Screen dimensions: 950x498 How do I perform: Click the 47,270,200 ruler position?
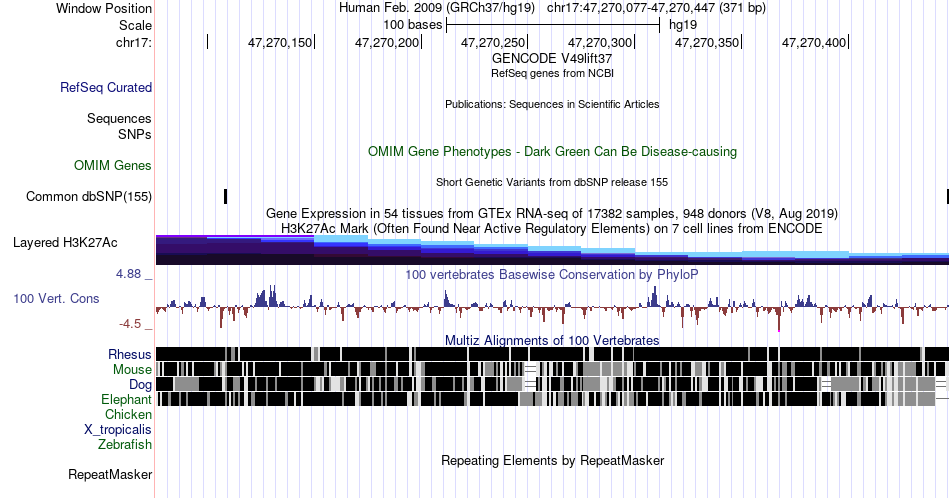click(x=387, y=42)
